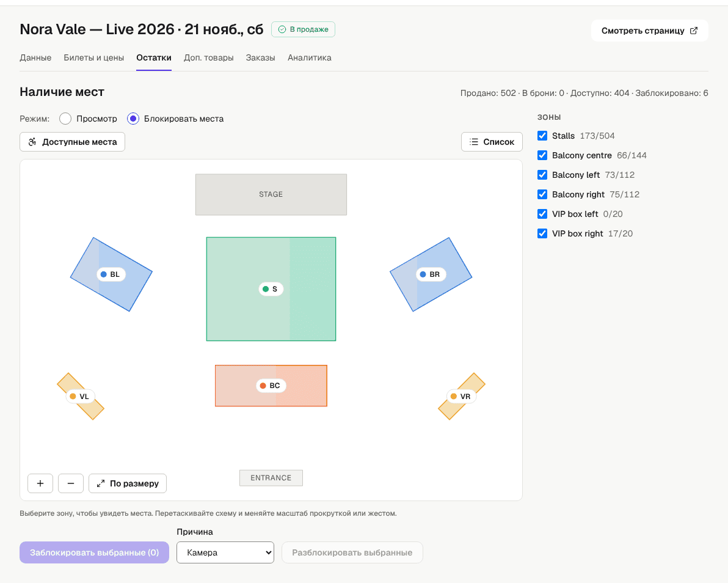The height and width of the screenshot is (583, 728).
Task: Zoom in the seat map with plus button
Action: point(40,483)
